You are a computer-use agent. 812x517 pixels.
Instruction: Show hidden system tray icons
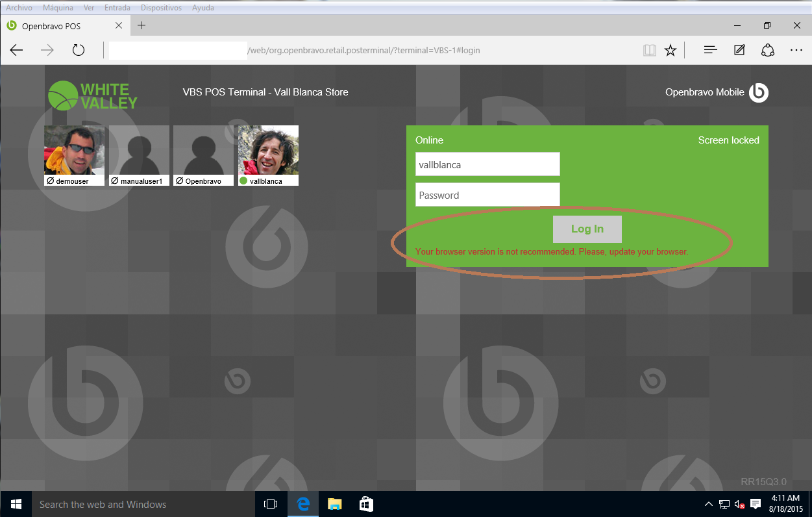[708, 504]
